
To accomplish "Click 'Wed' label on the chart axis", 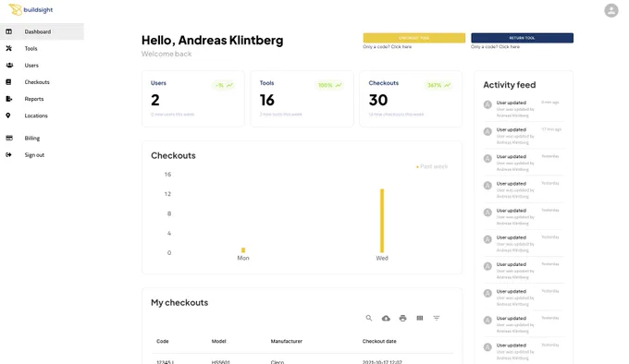I will [x=382, y=259].
